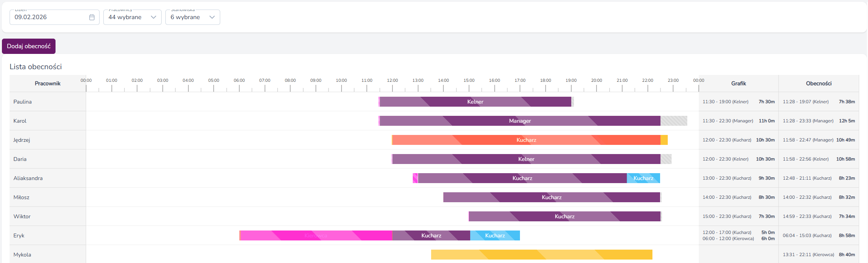Click the Dodaj obecność button
This screenshot has height=263, width=868.
coord(29,46)
